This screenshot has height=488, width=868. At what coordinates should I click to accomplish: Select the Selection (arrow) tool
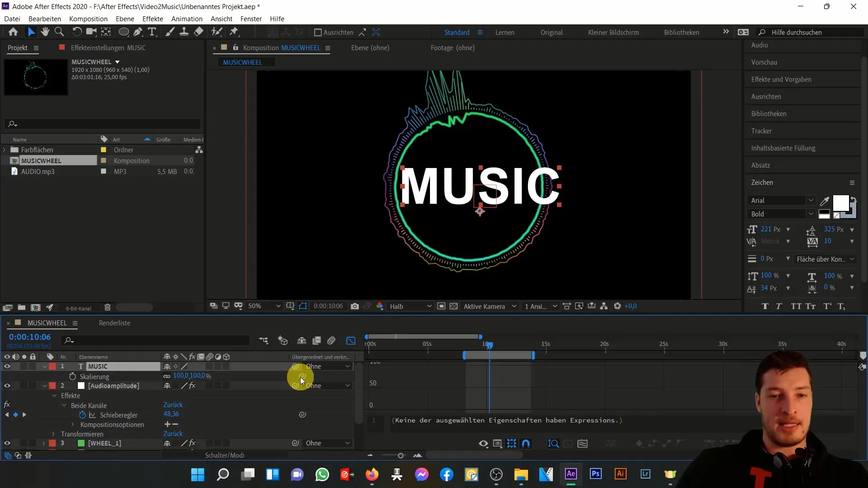tap(31, 32)
